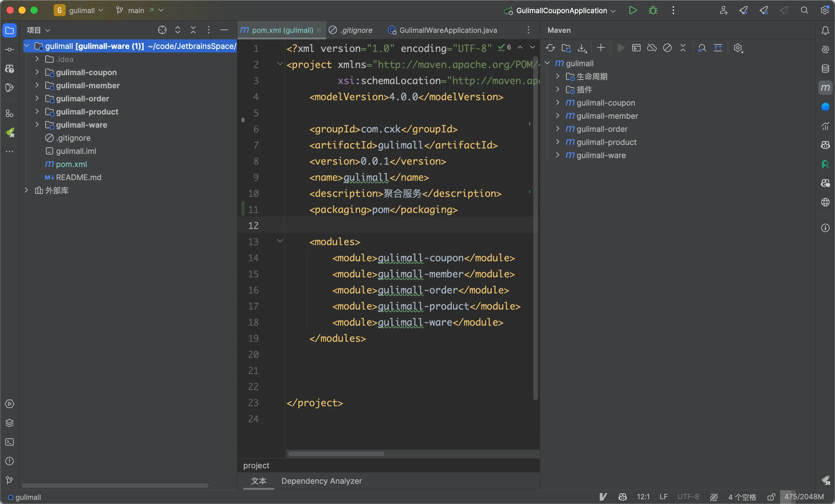
Task: Add a Maven project with the plus icon
Action: (601, 48)
